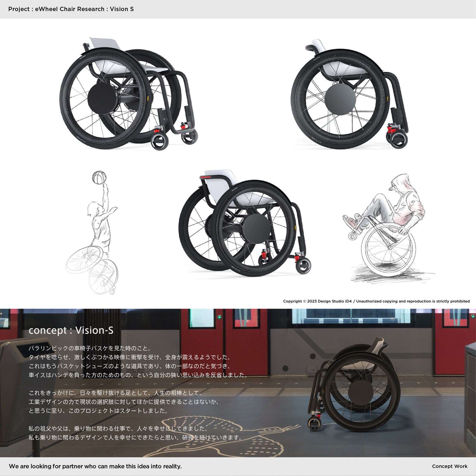Click the 'concept : Vision-S' heading

click(x=71, y=330)
